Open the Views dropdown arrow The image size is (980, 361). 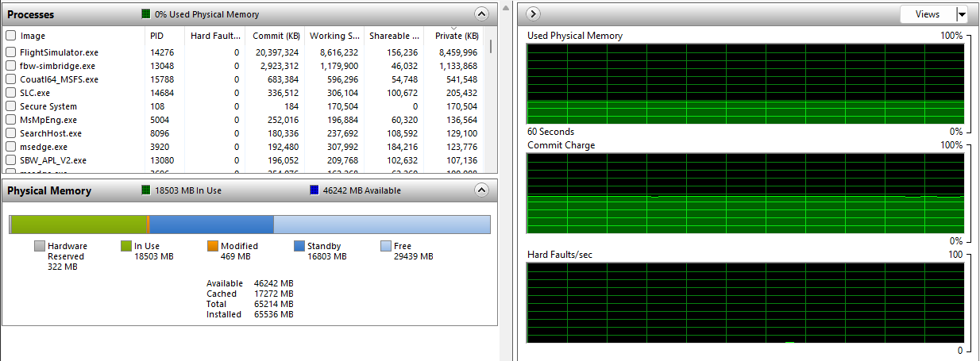point(962,14)
